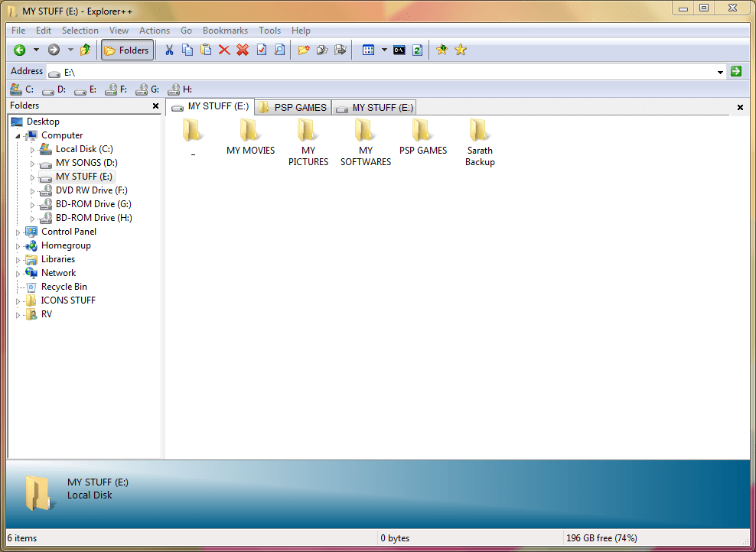This screenshot has height=552, width=756.
Task: Go up one folder level
Action: (x=86, y=50)
